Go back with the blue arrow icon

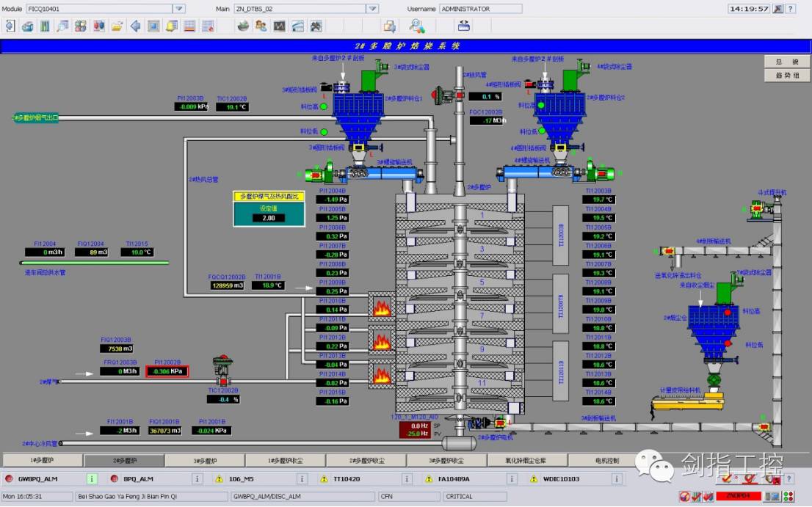click(x=135, y=26)
